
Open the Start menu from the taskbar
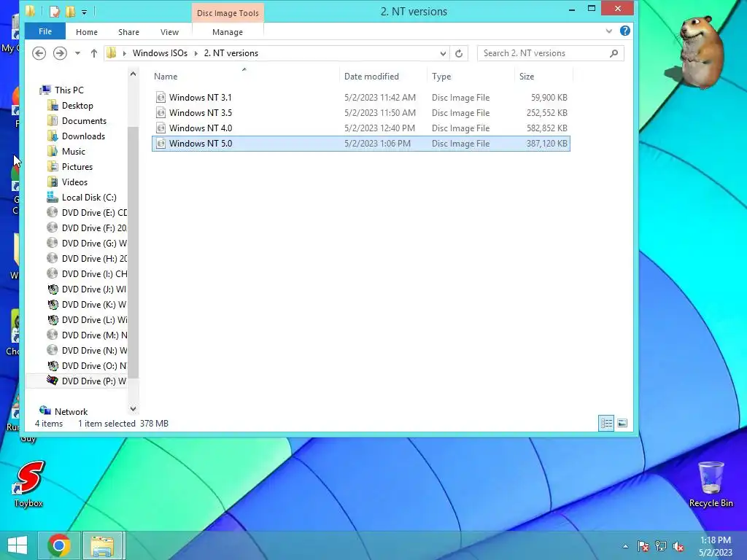click(x=18, y=545)
